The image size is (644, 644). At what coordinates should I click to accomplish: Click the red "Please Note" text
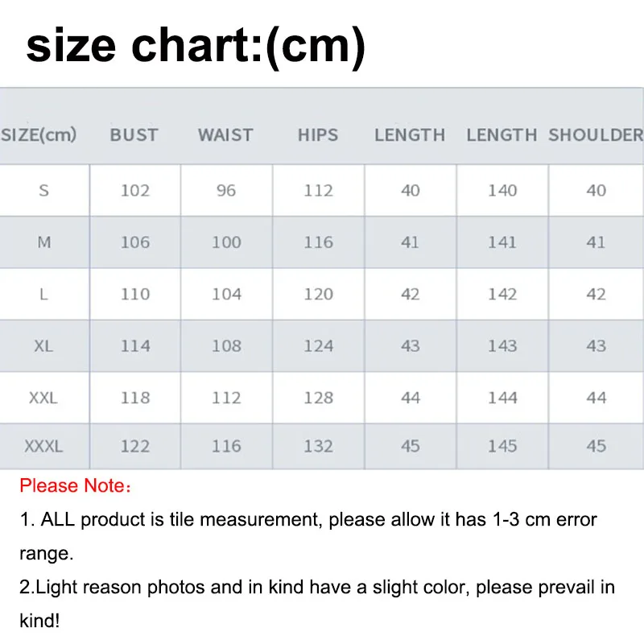74,486
